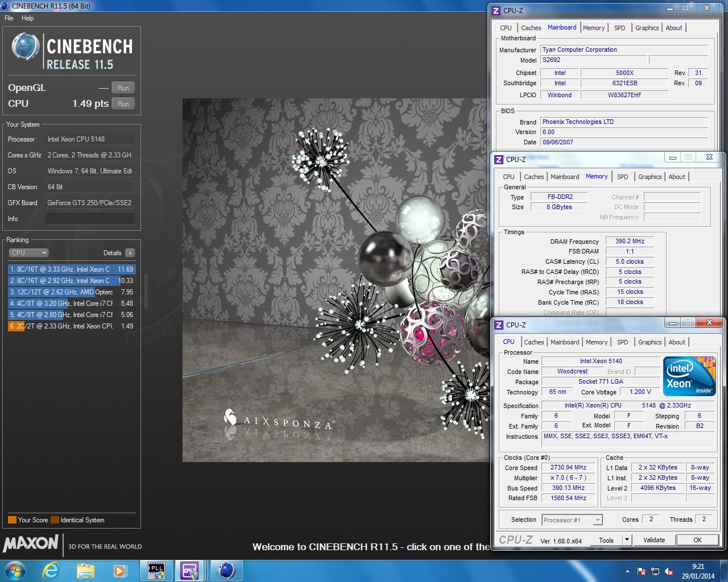Open Windows Explorer folder icon in taskbar
The image size is (728, 582).
point(85,571)
